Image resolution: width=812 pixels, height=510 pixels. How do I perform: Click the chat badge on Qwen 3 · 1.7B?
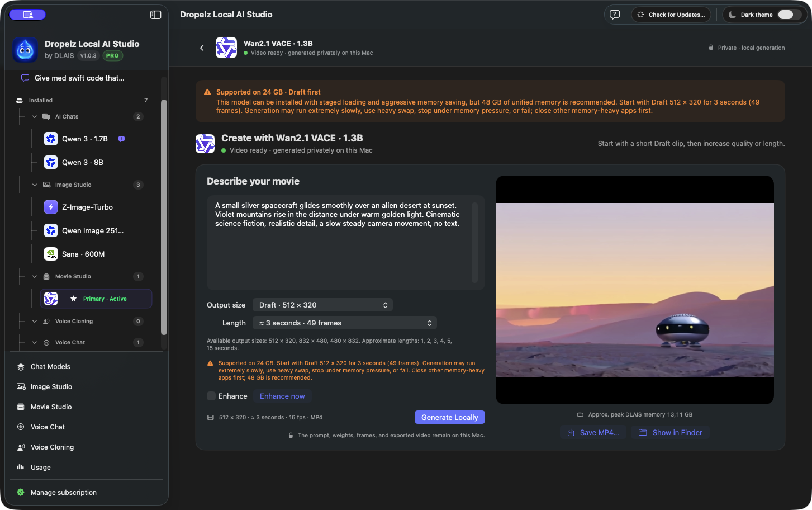(121, 139)
